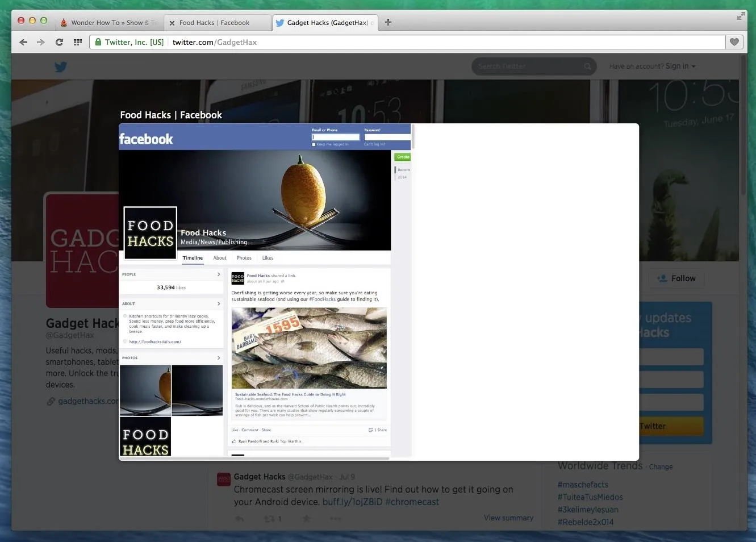Viewport: 756px width, 542px height.
Task: Open the Speed Dial grid icon
Action: coord(78,42)
